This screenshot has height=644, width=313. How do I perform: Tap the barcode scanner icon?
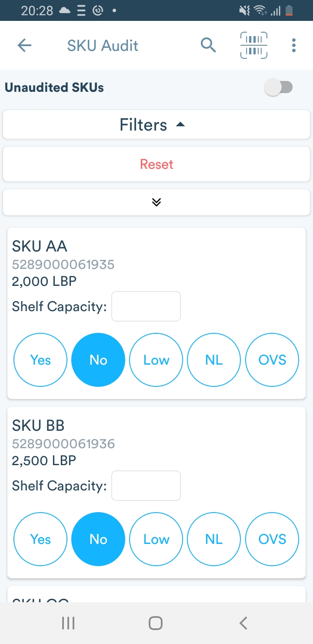tap(254, 45)
